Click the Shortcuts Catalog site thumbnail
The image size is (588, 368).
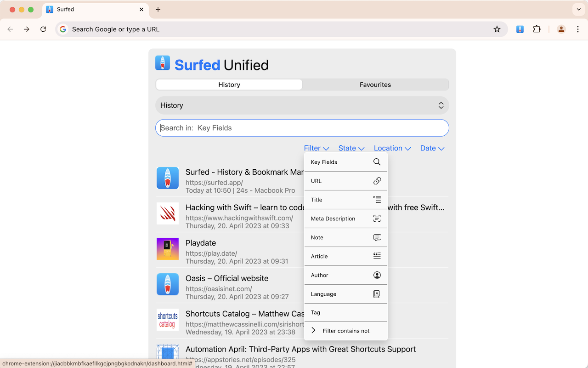[x=168, y=320]
